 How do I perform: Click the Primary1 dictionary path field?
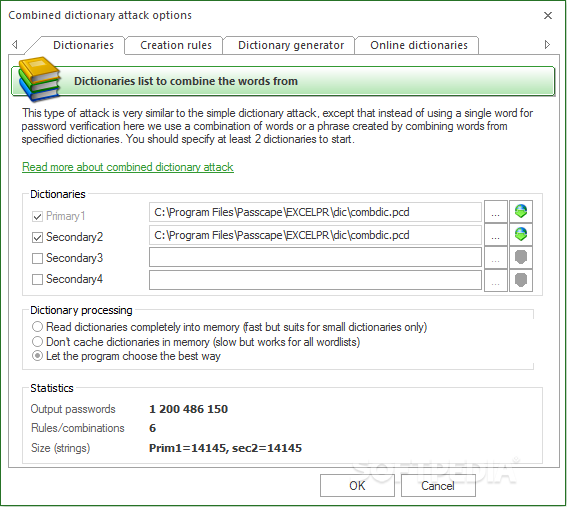pyautogui.click(x=315, y=212)
